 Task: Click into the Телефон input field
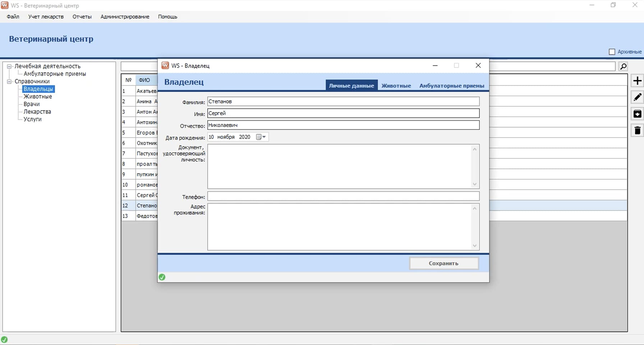pyautogui.click(x=343, y=196)
